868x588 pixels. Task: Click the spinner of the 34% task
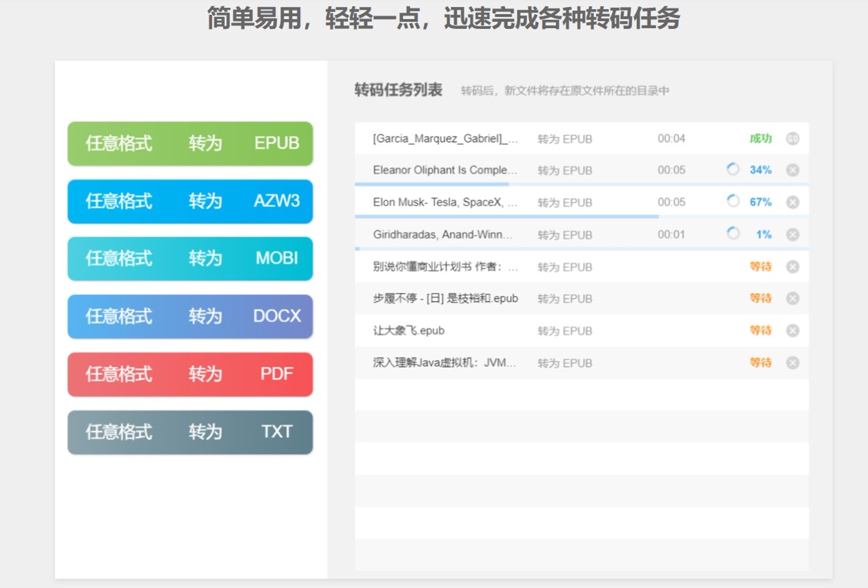pos(733,169)
